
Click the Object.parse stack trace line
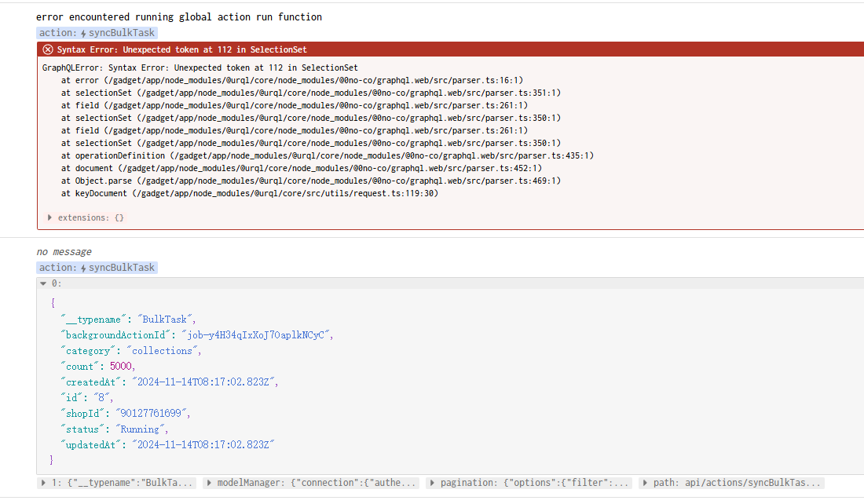point(310,181)
